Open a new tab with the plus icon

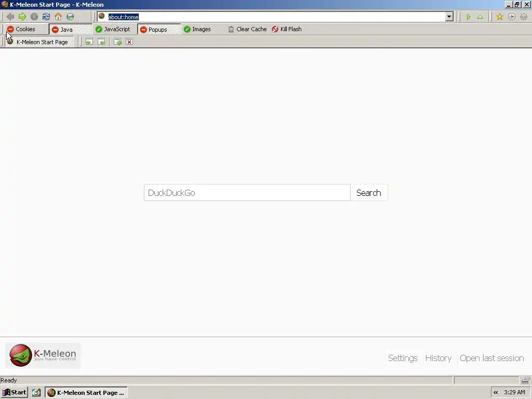click(118, 42)
